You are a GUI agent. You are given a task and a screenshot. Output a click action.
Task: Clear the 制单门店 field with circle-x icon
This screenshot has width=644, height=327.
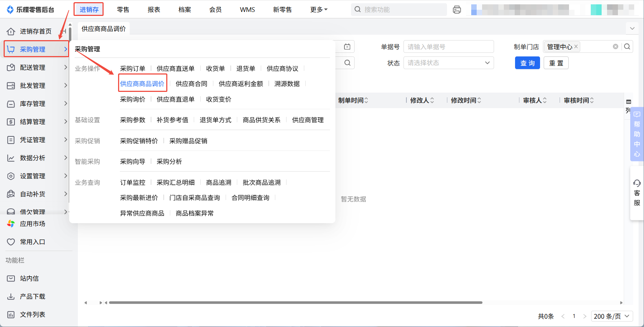(x=615, y=47)
